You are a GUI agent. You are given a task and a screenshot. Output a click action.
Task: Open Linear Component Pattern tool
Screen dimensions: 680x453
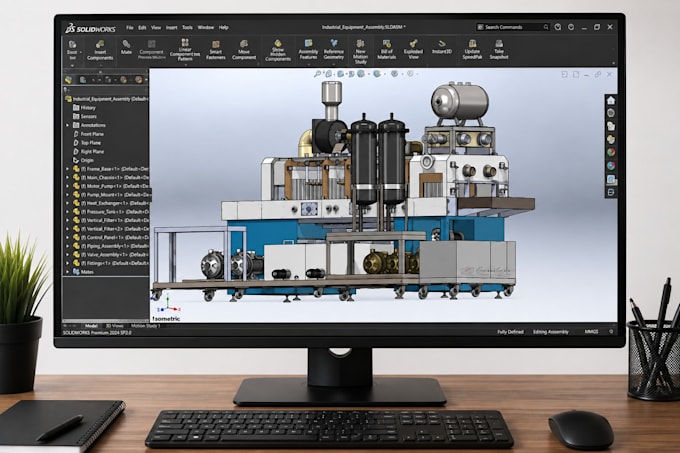coord(185,49)
